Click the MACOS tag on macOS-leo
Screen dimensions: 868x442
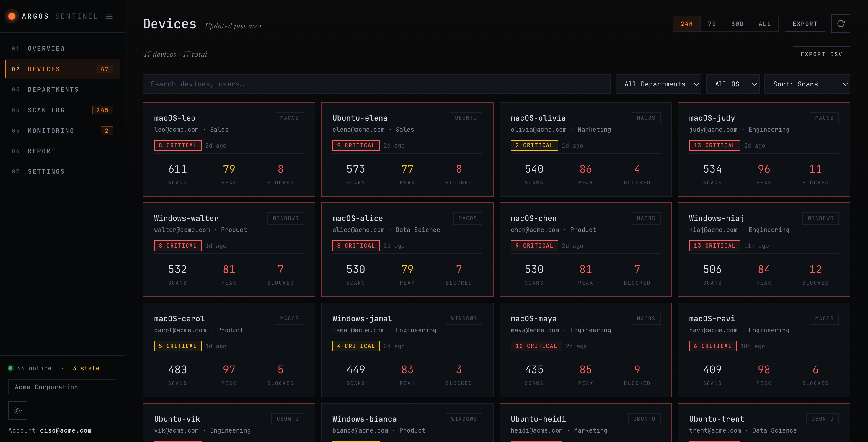(289, 118)
